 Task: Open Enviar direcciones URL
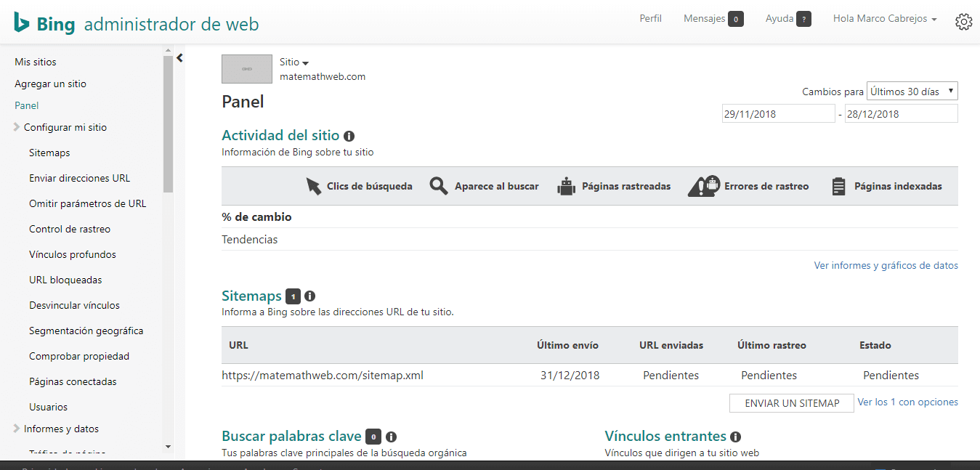coord(80,178)
